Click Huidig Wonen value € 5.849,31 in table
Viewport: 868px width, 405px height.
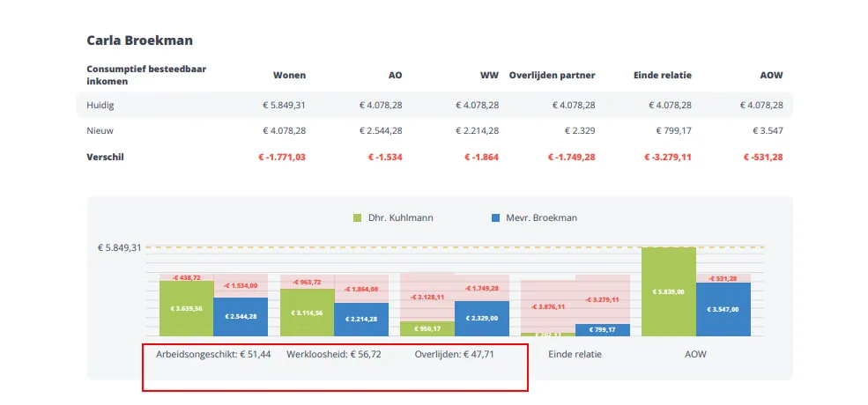285,105
